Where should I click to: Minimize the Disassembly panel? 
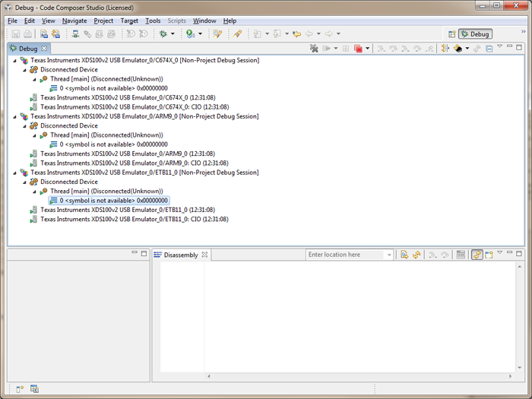click(509, 253)
